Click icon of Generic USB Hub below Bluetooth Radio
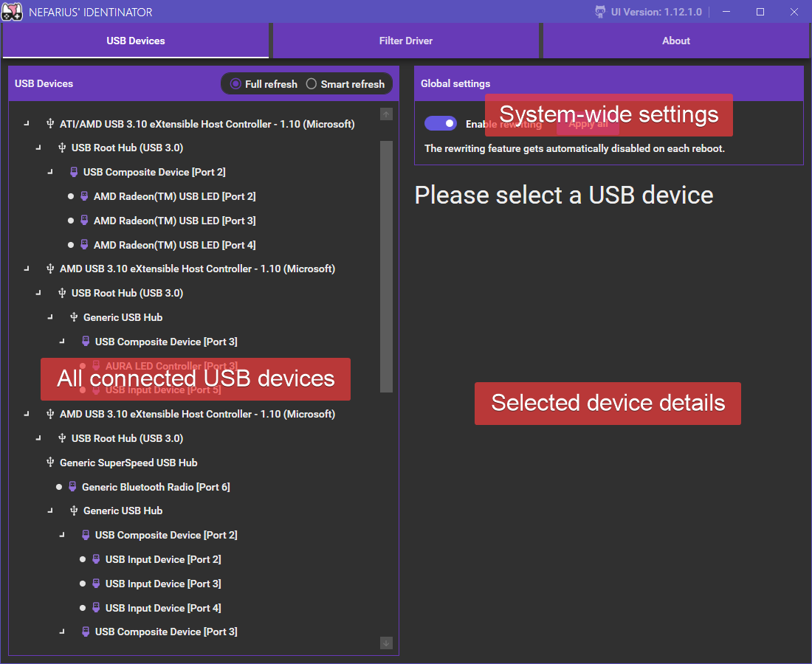Image resolution: width=812 pixels, height=664 pixels. pyautogui.click(x=74, y=511)
